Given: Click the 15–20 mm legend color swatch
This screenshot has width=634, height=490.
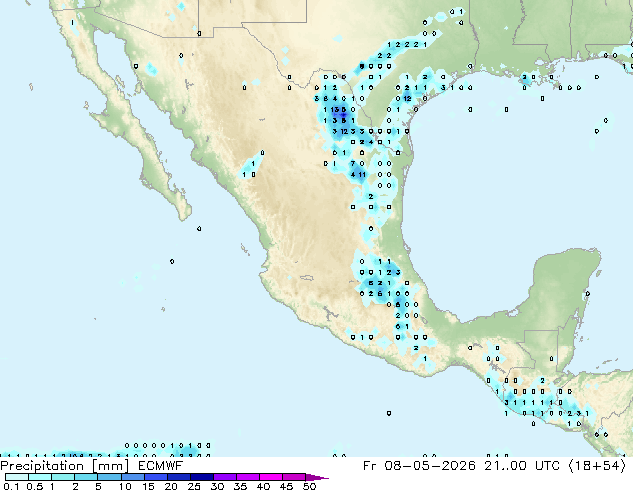Looking at the screenshot, I should pyautogui.click(x=155, y=477).
